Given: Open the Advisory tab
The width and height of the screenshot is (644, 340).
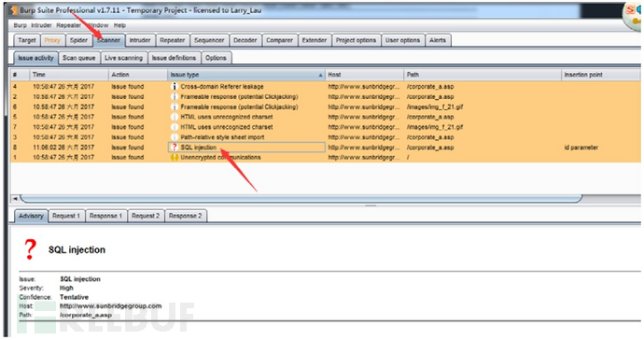Looking at the screenshot, I should pyautogui.click(x=31, y=216).
